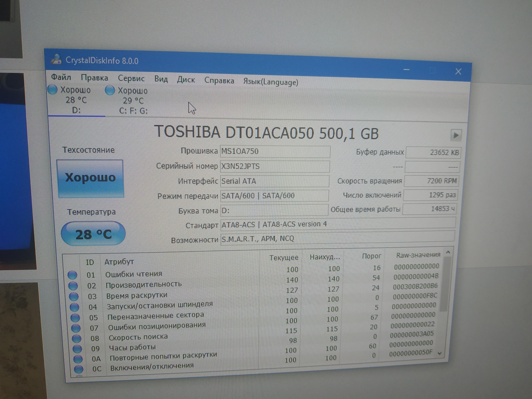This screenshot has width=532, height=399.
Task: Open the Файл menu
Action: pos(61,77)
